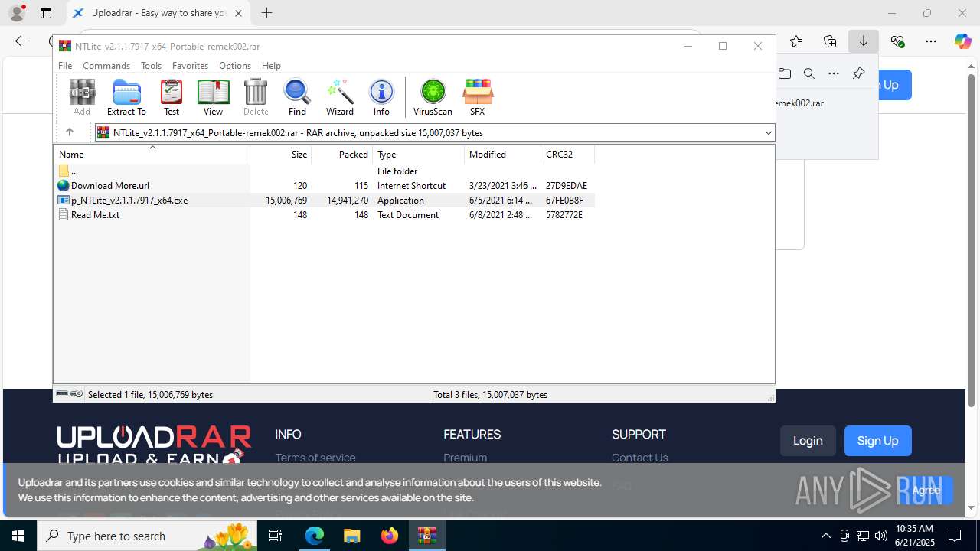Select the Download More.url file

[324, 186]
